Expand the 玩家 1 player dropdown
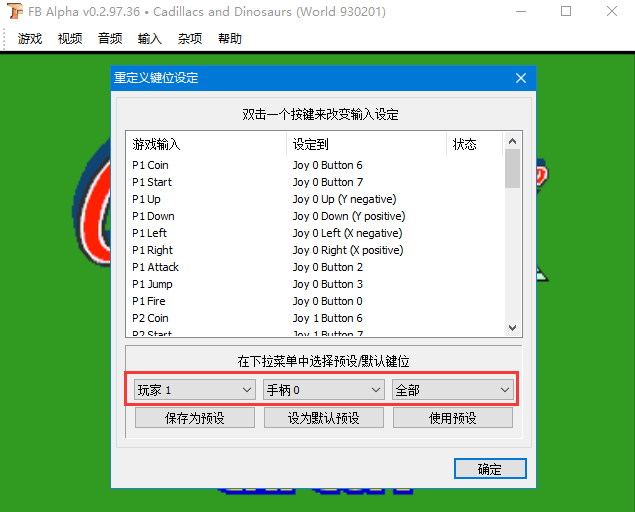 pos(195,390)
